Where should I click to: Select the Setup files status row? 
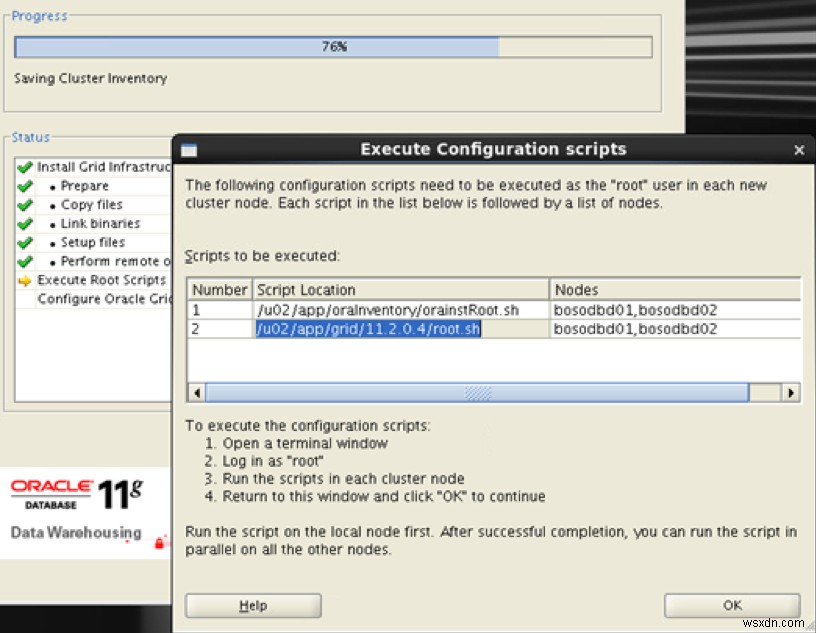point(94,243)
